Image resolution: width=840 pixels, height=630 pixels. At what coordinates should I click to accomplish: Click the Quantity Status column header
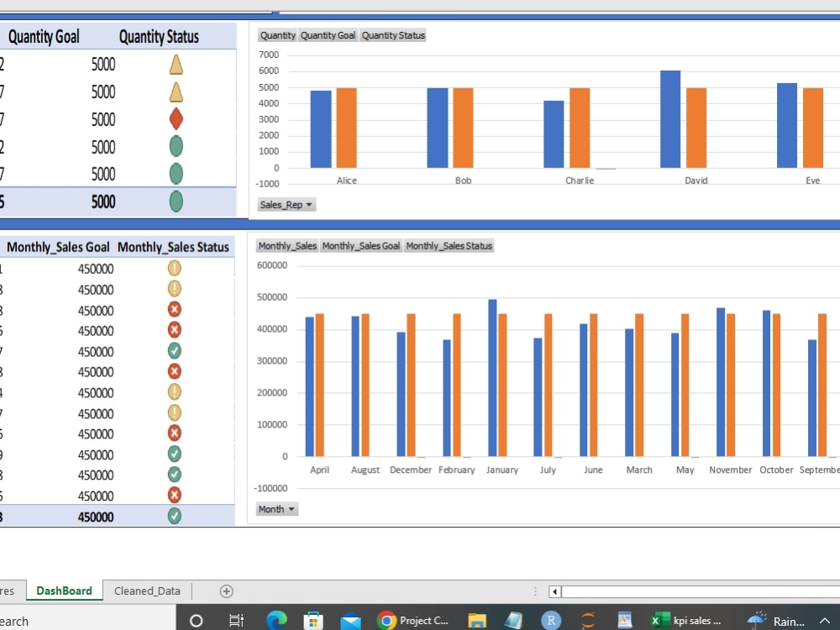pyautogui.click(x=159, y=36)
